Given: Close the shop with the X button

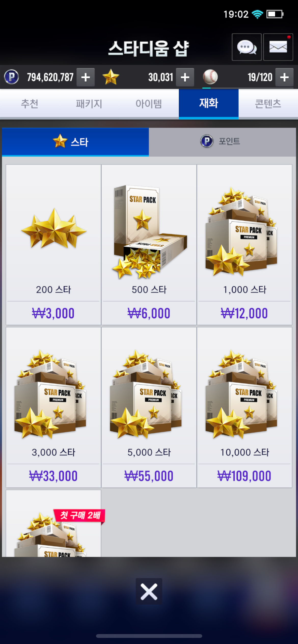Looking at the screenshot, I should coord(149,591).
